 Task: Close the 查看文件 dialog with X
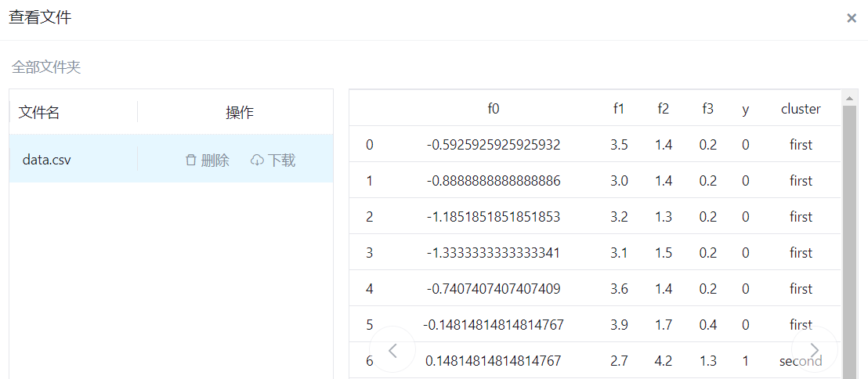click(851, 18)
